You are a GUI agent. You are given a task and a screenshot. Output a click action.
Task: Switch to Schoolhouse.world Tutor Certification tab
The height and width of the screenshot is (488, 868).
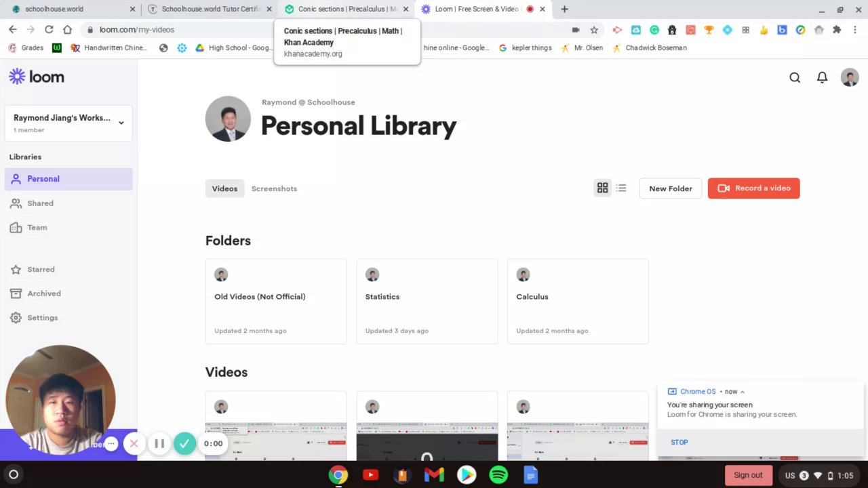(x=210, y=9)
